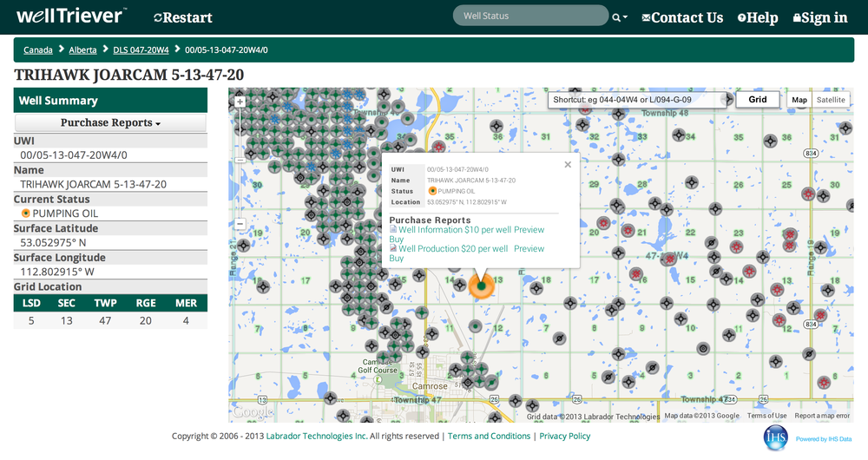868x460 pixels.
Task: Zoom in the map with plus button
Action: point(240,102)
